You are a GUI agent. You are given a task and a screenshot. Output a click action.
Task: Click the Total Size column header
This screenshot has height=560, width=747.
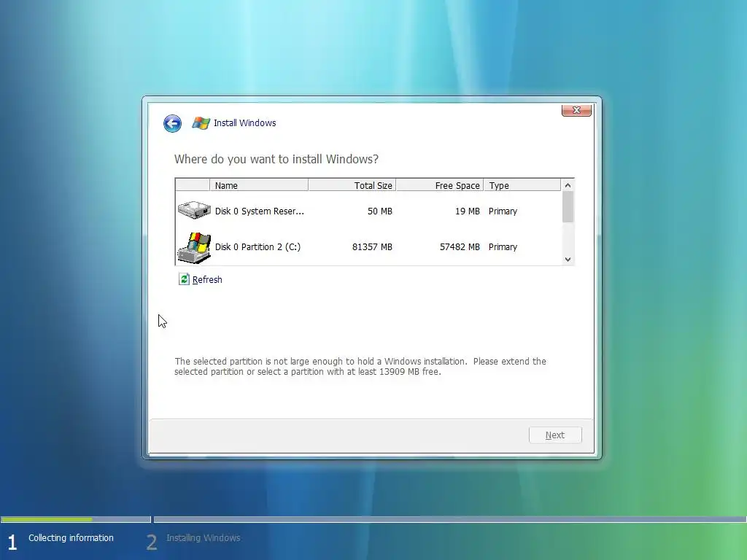(x=352, y=185)
